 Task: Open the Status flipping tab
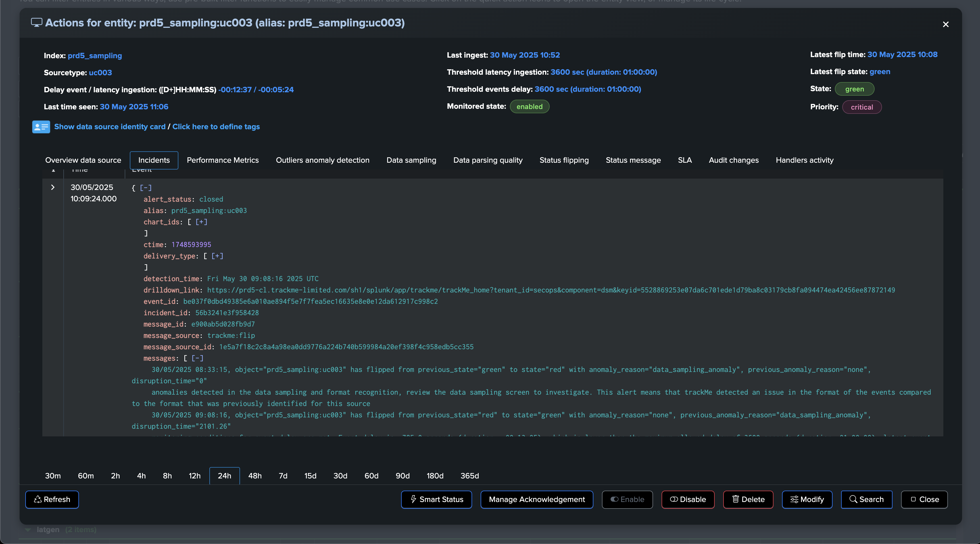(x=564, y=160)
